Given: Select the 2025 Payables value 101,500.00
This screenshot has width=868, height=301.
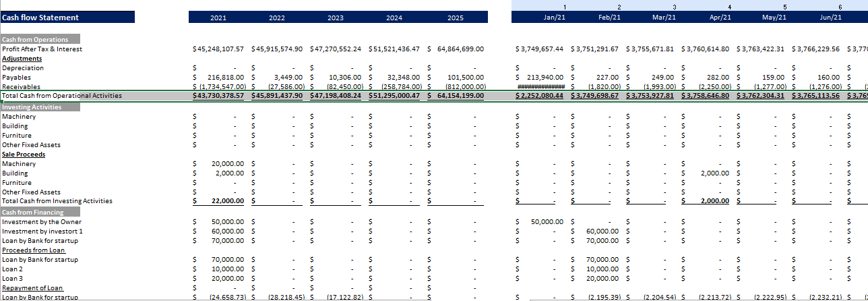Looking at the screenshot, I should pyautogui.click(x=464, y=78).
